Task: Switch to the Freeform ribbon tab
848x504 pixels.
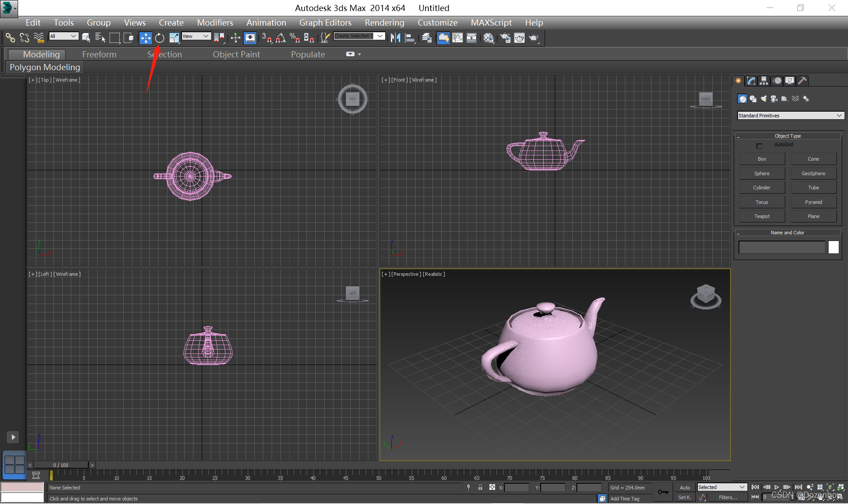Action: point(99,54)
